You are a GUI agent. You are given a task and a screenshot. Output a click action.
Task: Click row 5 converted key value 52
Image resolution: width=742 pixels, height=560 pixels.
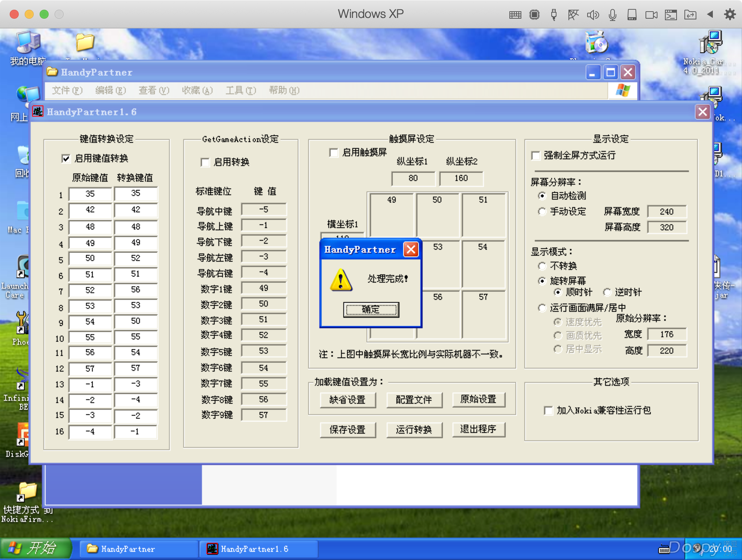coord(136,258)
